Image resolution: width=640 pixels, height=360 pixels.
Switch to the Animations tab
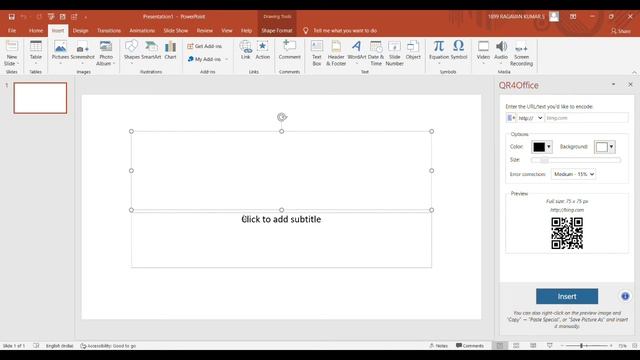tap(142, 31)
